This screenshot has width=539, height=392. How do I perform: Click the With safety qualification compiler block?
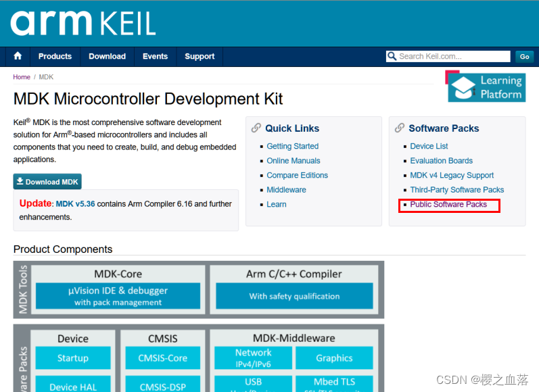coord(294,296)
